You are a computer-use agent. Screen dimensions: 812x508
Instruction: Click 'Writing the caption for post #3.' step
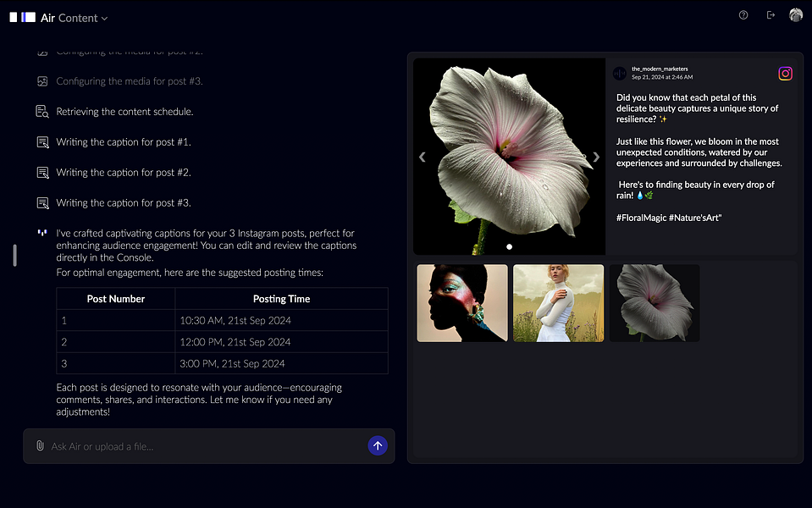124,203
